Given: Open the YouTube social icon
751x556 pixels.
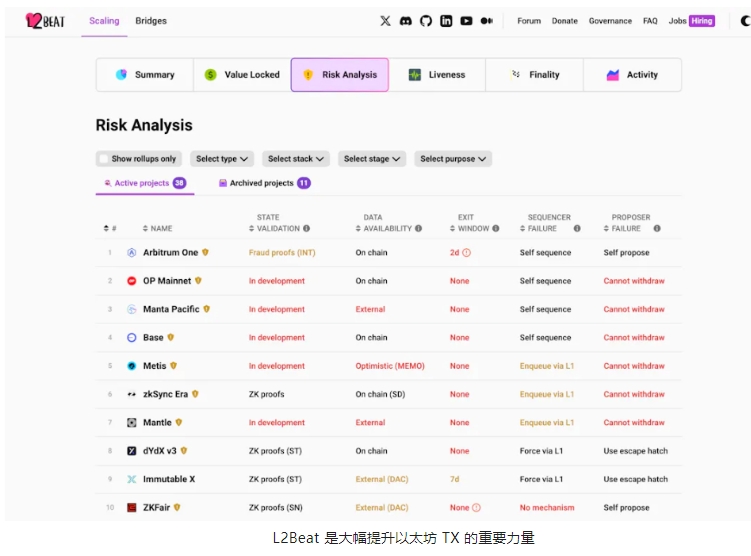Looking at the screenshot, I should 466,21.
